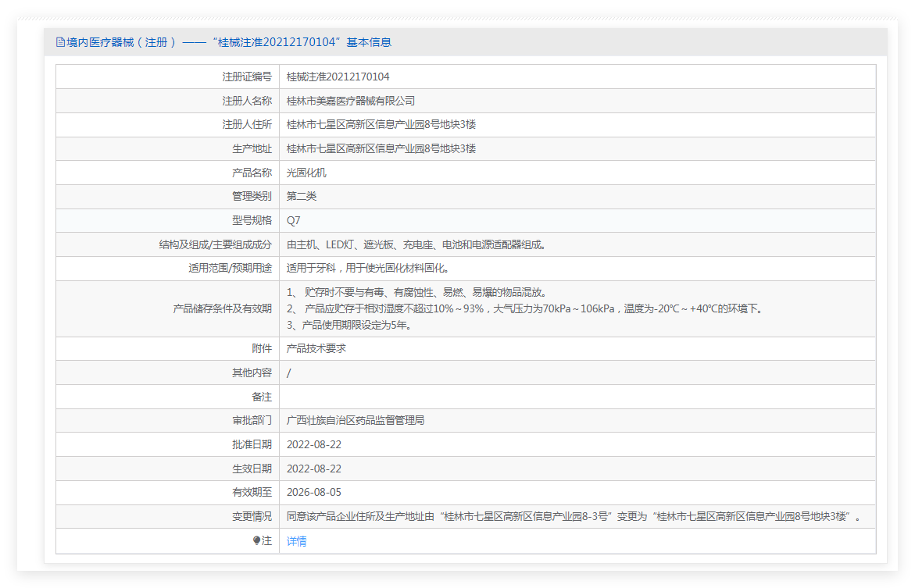
Task: Select the header title 境内医疗器械（注册）基本信息
Action: [x=228, y=42]
